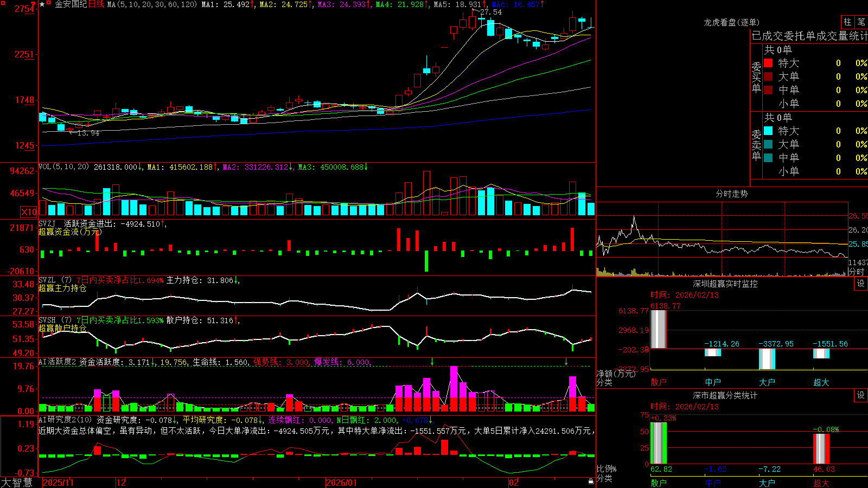Open 设 settings for 深市超赢分类统计
Screen dimensions: 868x488
(x=861, y=395)
